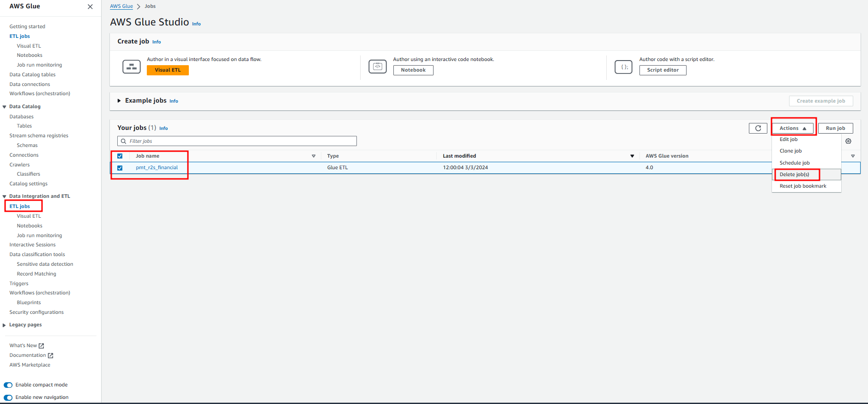The height and width of the screenshot is (404, 868).
Task: Click the search magnifier icon in the jobs filter
Action: pyautogui.click(x=124, y=141)
